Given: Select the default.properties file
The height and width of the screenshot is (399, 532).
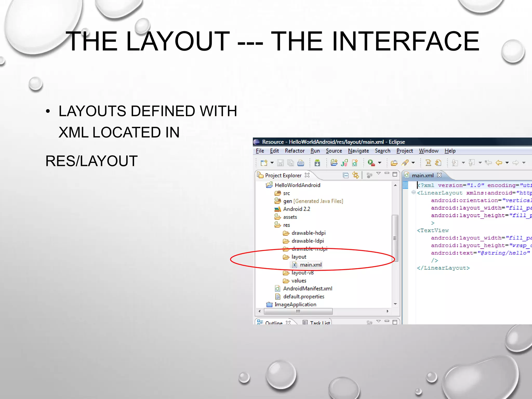Looking at the screenshot, I should (x=304, y=297).
